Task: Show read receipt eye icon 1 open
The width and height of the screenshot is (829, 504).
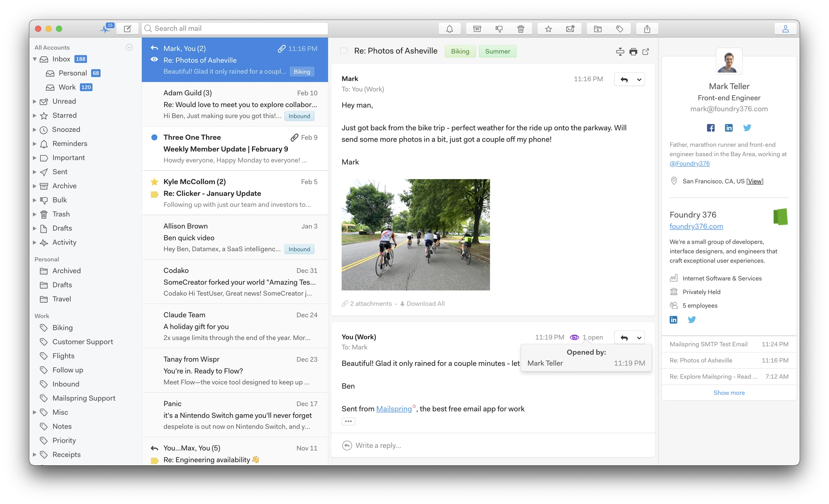Action: point(574,337)
